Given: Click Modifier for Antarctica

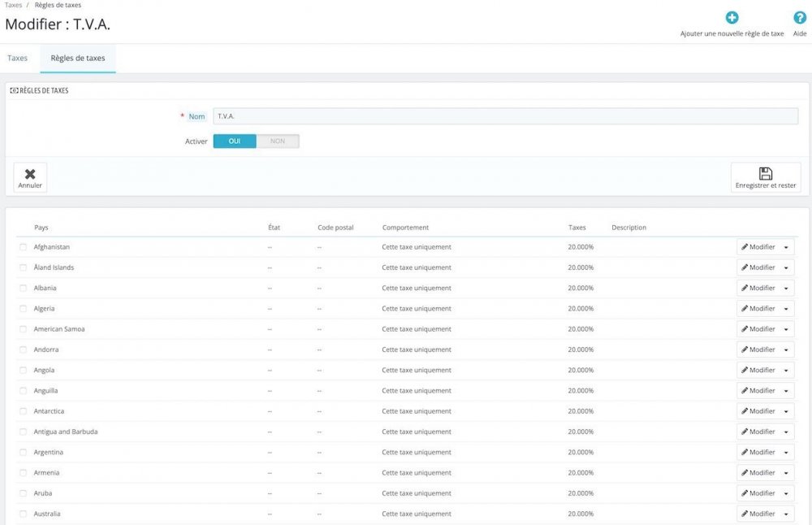Looking at the screenshot, I should (x=758, y=411).
